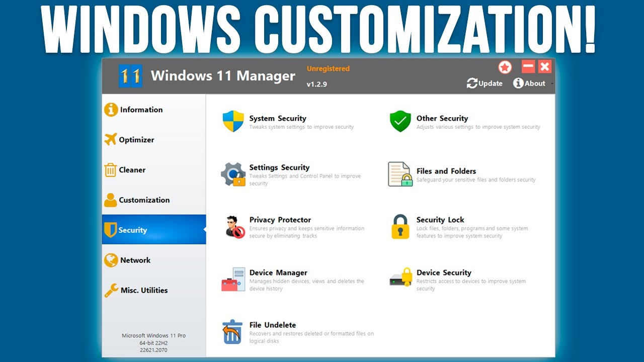Click the System Security title
The width and height of the screenshot is (644, 362).
pos(278,119)
